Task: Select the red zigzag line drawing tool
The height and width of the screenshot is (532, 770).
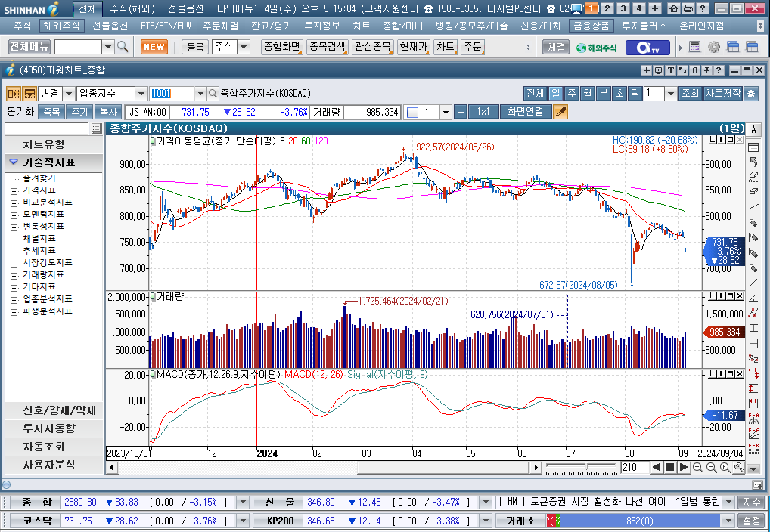Action: click(x=753, y=313)
